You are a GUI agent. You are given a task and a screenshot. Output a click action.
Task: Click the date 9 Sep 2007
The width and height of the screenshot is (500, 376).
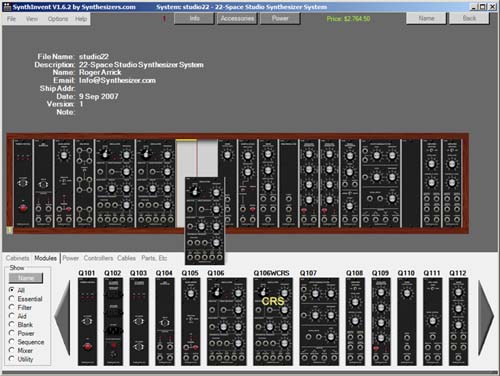pyautogui.click(x=99, y=96)
